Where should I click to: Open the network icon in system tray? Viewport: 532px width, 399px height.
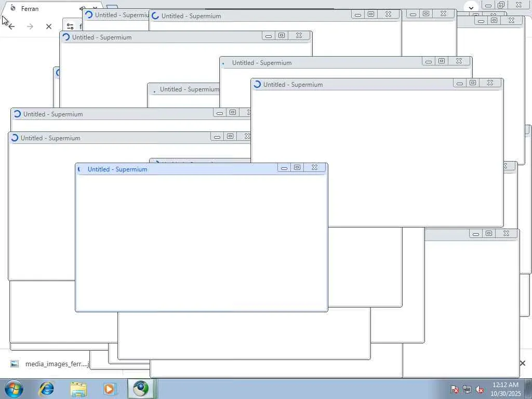point(467,390)
